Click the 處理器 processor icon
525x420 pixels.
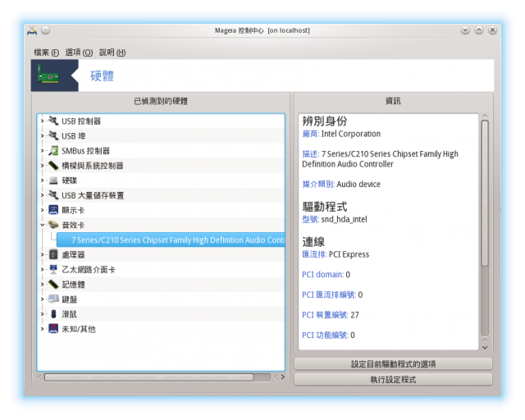click(53, 254)
